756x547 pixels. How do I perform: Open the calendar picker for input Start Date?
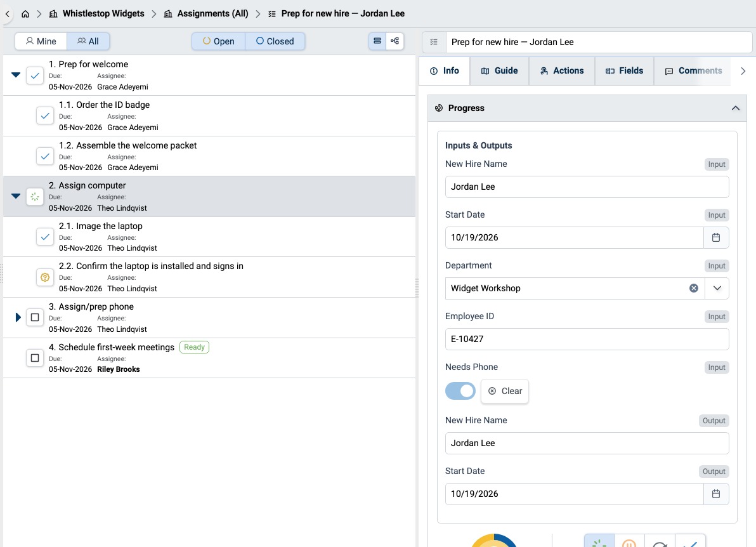pyautogui.click(x=716, y=237)
